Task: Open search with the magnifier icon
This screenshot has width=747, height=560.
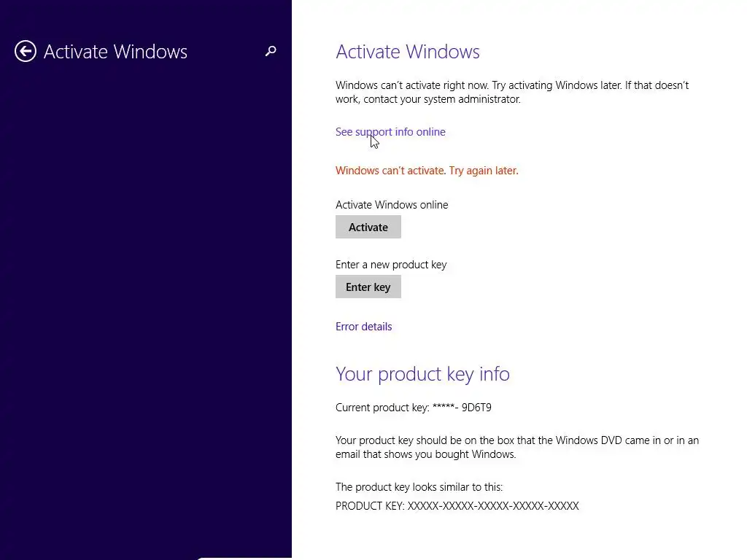Action: point(271,51)
